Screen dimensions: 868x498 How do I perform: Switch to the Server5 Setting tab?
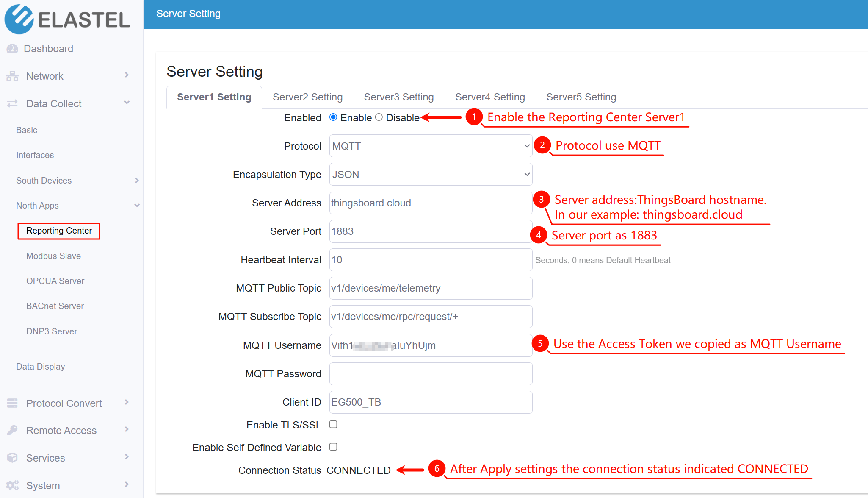click(x=581, y=97)
